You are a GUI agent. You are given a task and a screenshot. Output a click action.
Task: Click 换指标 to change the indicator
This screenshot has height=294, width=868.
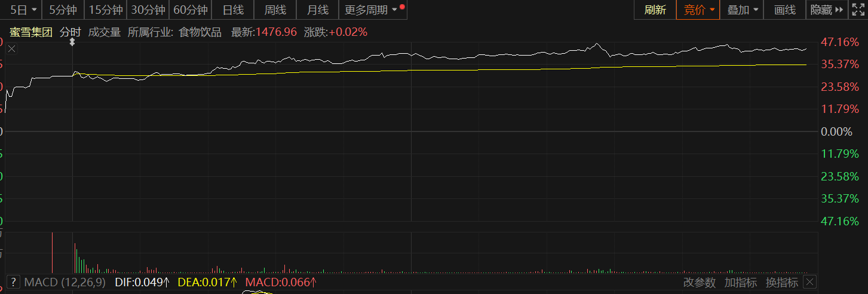coord(781,282)
